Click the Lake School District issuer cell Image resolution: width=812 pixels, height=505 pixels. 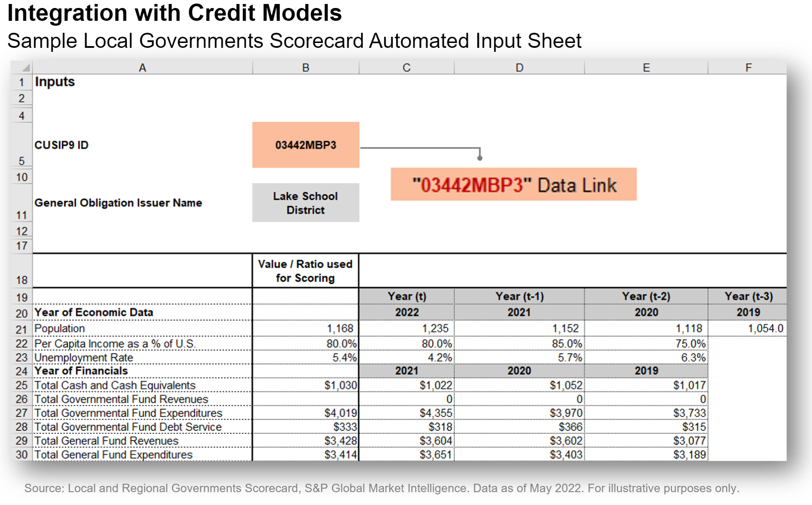click(305, 203)
